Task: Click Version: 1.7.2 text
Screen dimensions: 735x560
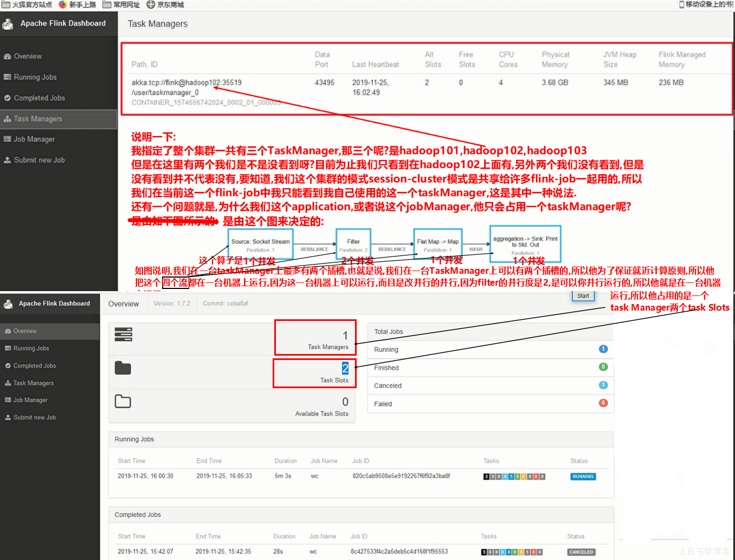Action: [x=172, y=304]
